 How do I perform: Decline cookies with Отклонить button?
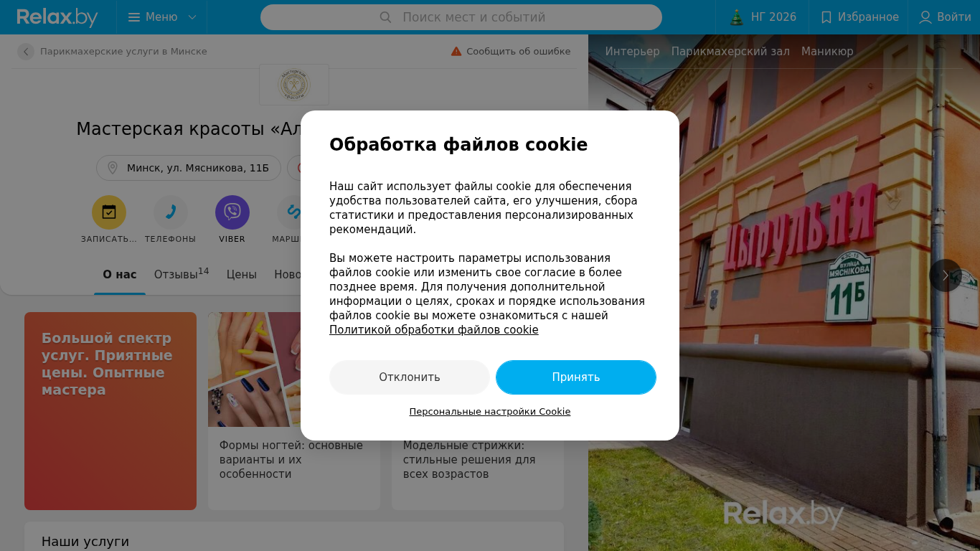[x=410, y=377]
